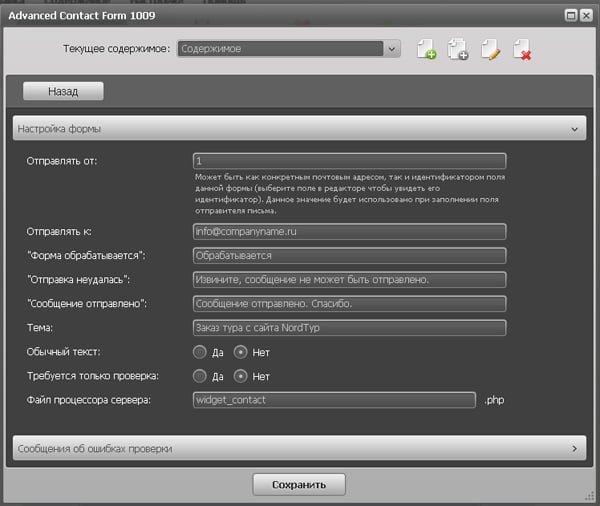The height and width of the screenshot is (506, 600).
Task: Click the edit content pencil icon
Action: (x=490, y=49)
